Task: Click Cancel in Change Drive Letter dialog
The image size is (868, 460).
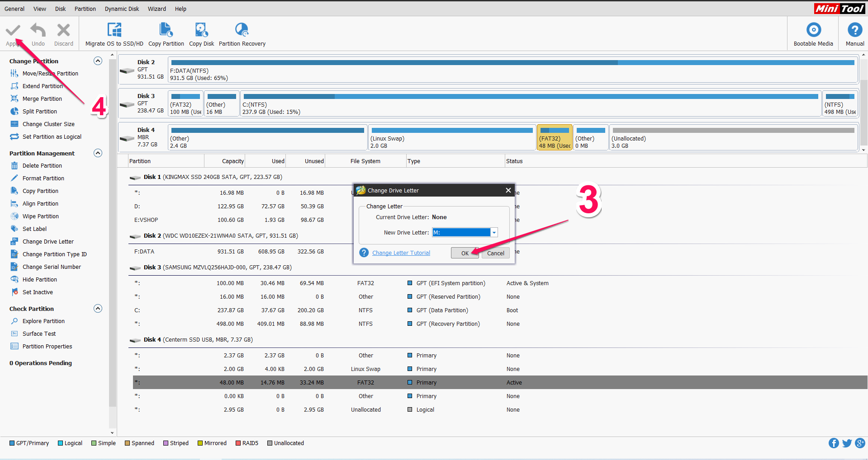Action: [x=495, y=253]
